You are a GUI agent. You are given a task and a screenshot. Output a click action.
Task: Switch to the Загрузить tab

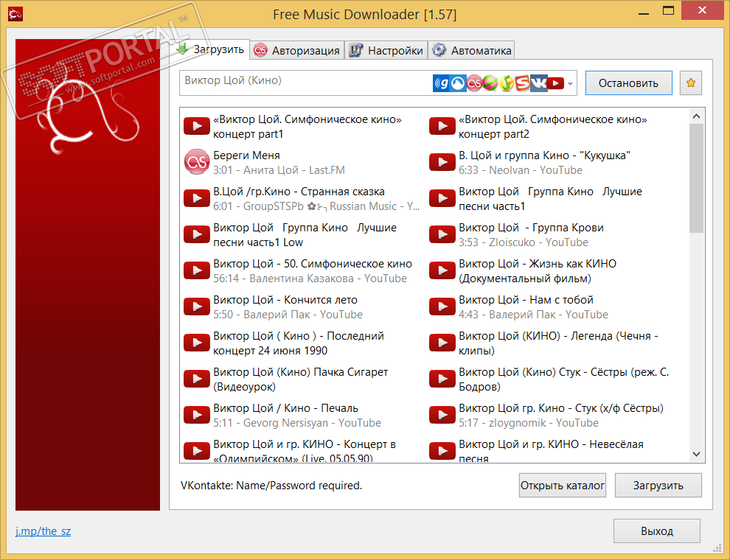(x=210, y=49)
